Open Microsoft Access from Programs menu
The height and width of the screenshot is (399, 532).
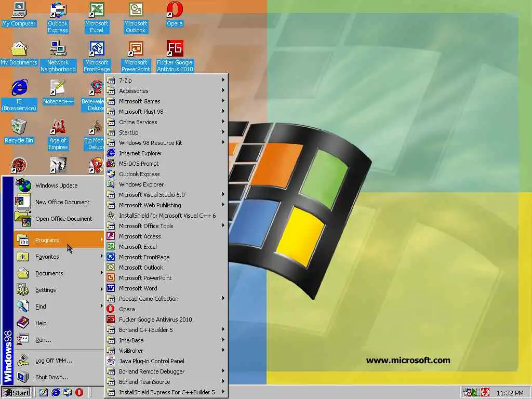[166, 236]
